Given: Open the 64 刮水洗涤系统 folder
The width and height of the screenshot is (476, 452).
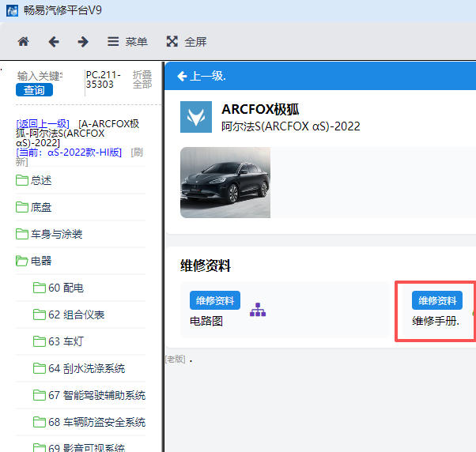Looking at the screenshot, I should (79, 368).
